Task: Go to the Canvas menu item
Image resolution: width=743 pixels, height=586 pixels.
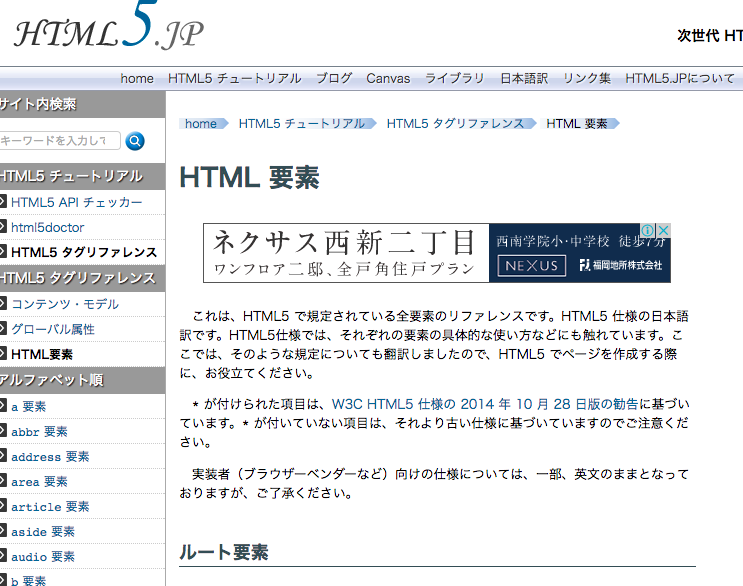Action: coord(388,78)
